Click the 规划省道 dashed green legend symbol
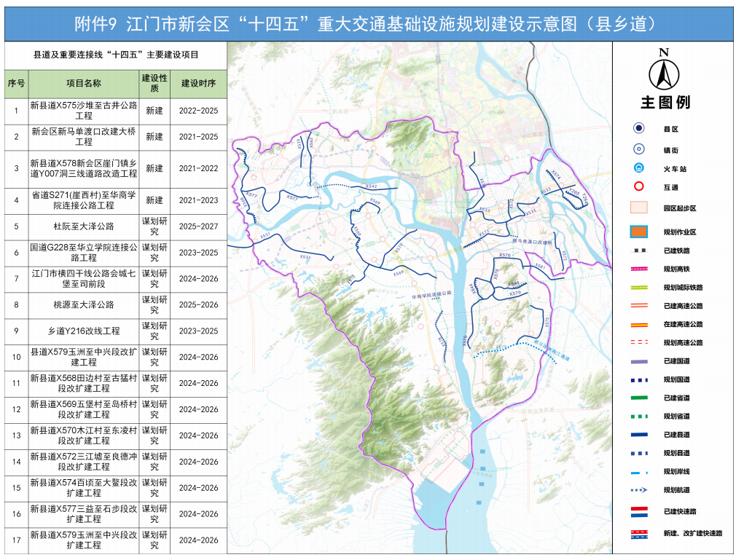The height and width of the screenshot is (560, 736). click(639, 416)
